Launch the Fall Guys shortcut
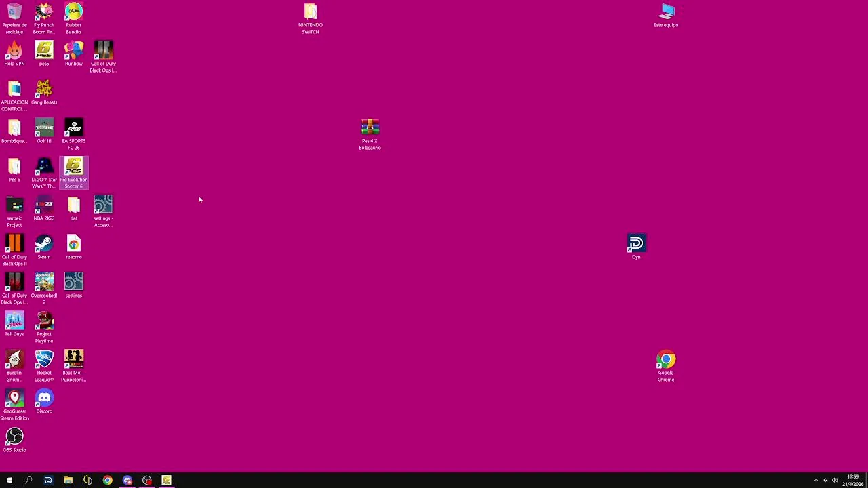 point(14,325)
